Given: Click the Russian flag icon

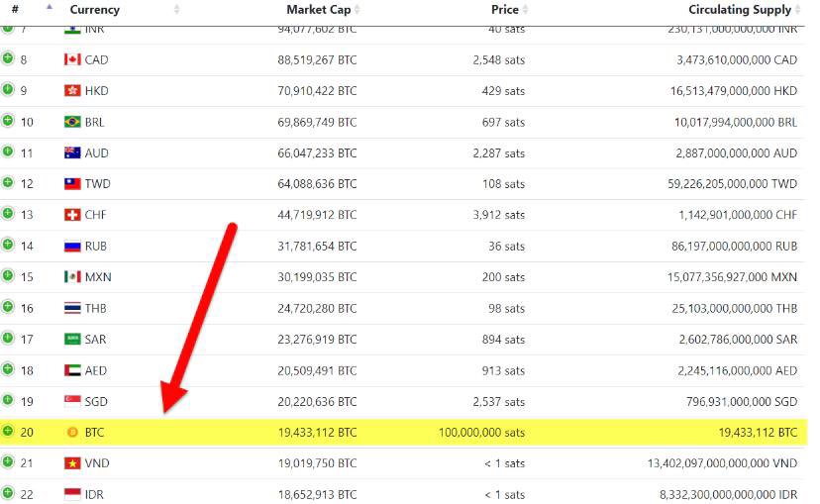Looking at the screenshot, I should point(72,246).
